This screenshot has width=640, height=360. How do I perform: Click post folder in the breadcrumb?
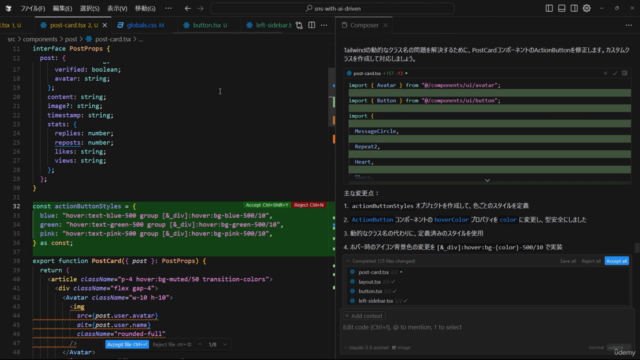pos(71,39)
